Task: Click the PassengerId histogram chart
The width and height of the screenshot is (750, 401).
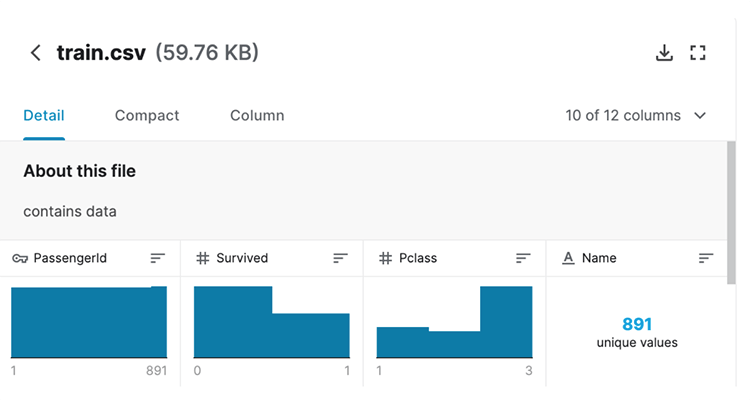Action: click(x=89, y=322)
